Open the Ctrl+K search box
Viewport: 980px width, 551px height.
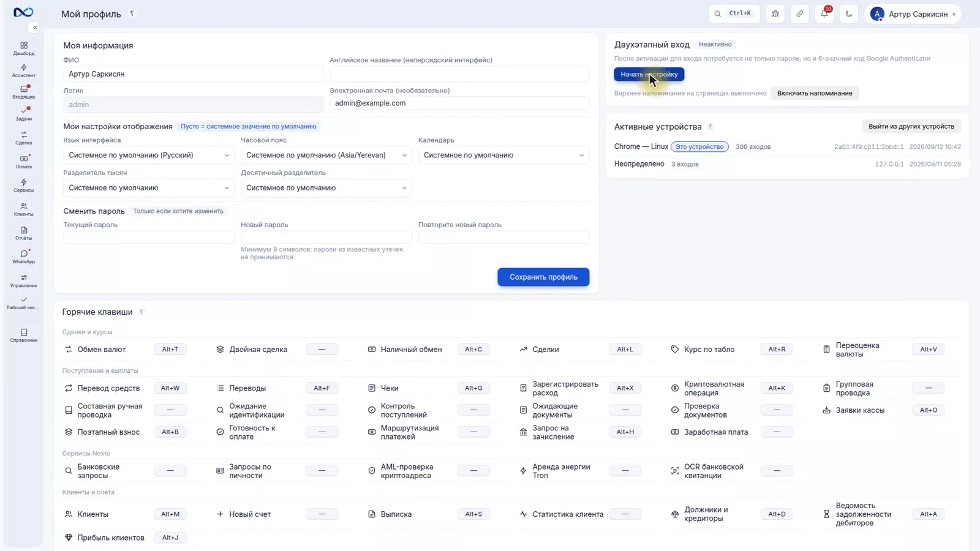[734, 13]
